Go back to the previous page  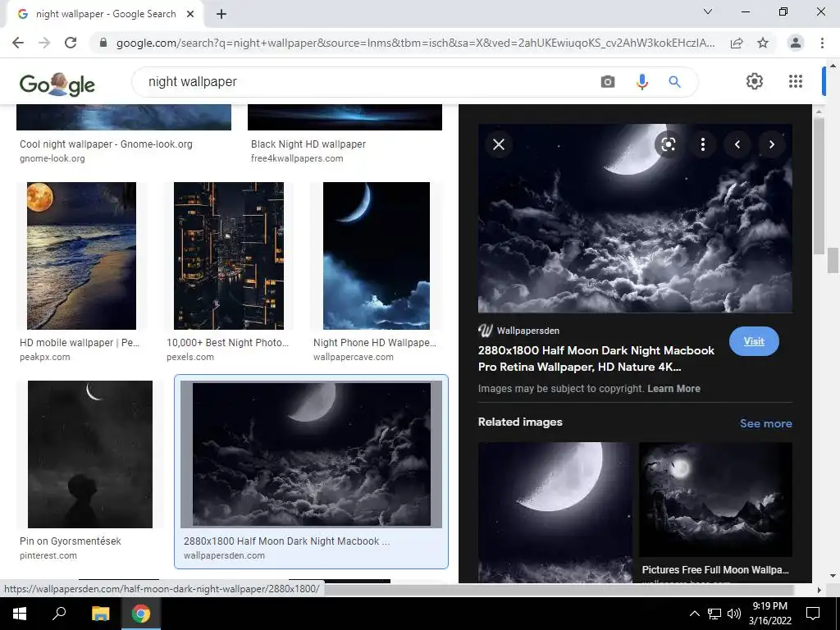pyautogui.click(x=18, y=43)
